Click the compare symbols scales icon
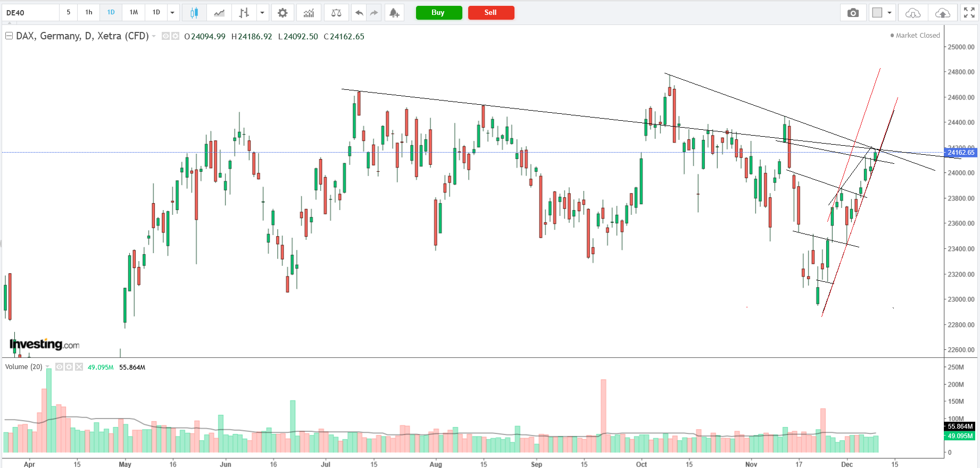The image size is (980, 468). coord(336,13)
